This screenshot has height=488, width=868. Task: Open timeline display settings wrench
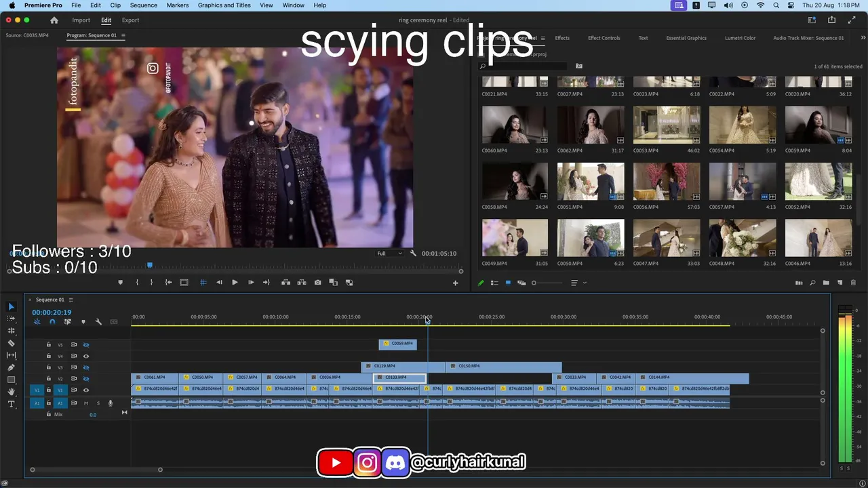pos(98,322)
